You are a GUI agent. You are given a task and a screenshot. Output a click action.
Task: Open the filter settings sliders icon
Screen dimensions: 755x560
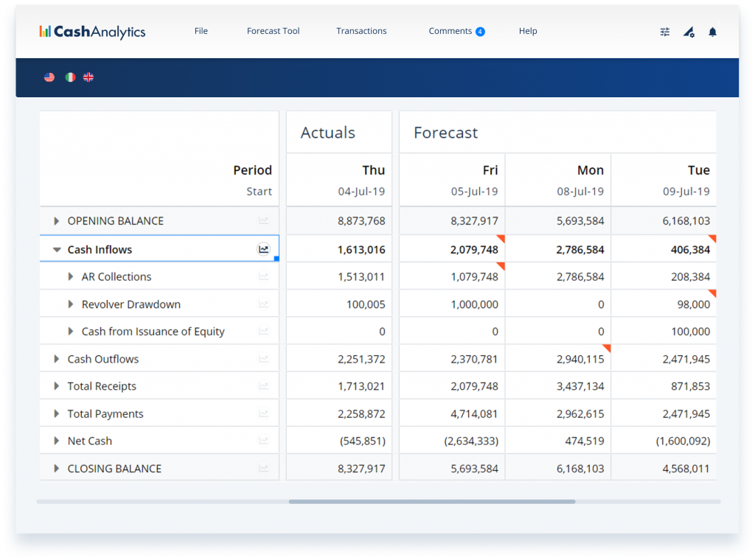click(664, 32)
